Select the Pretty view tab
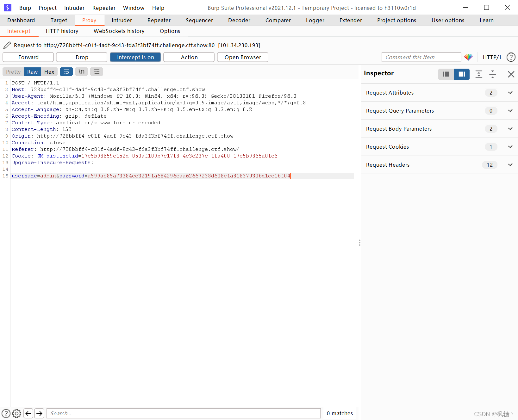 13,72
